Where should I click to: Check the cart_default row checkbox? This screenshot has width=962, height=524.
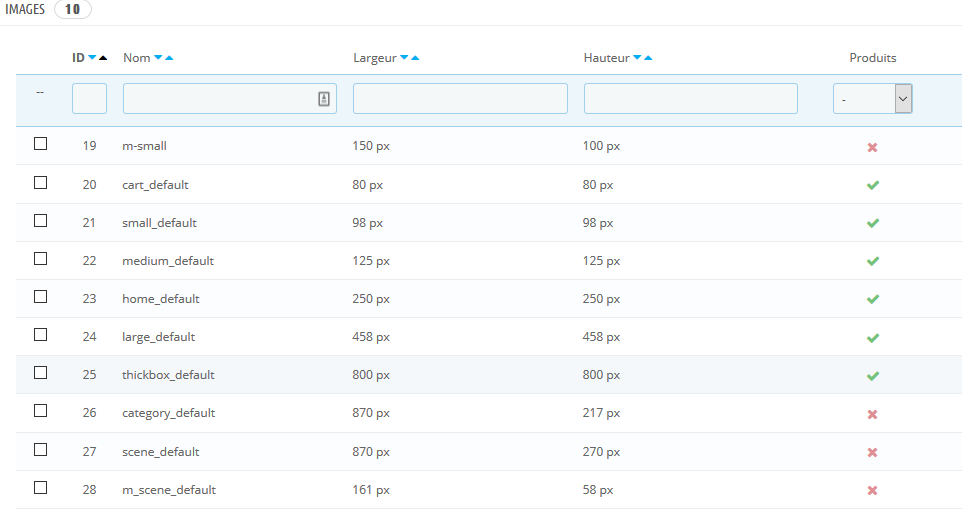pyautogui.click(x=40, y=183)
